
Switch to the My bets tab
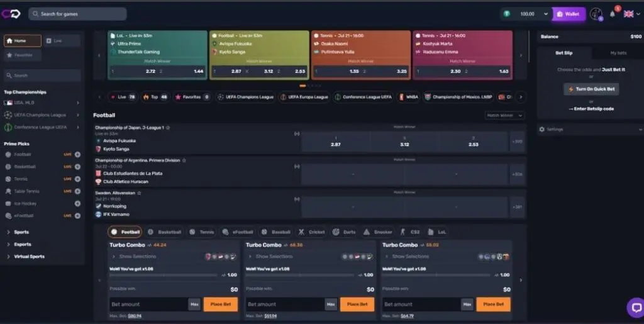(x=618, y=53)
